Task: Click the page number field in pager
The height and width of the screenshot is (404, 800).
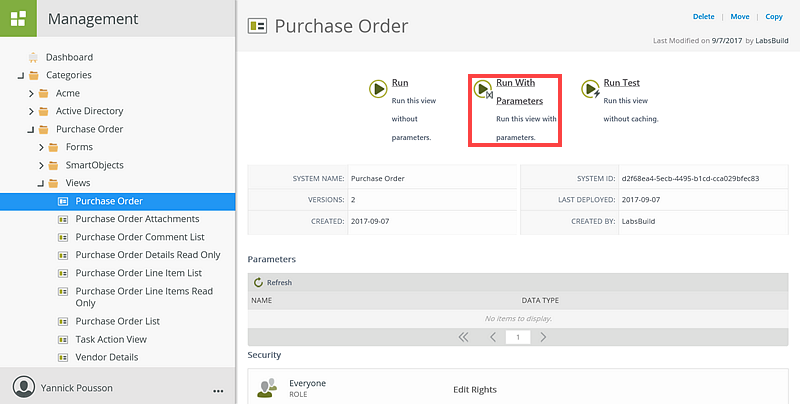Action: tap(518, 337)
